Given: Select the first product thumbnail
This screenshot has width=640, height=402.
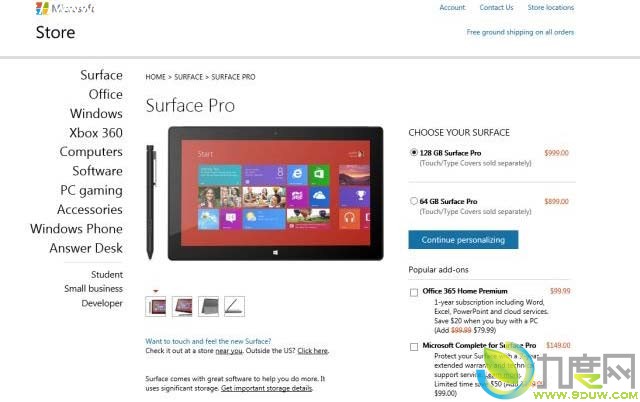Looking at the screenshot, I should (156, 306).
